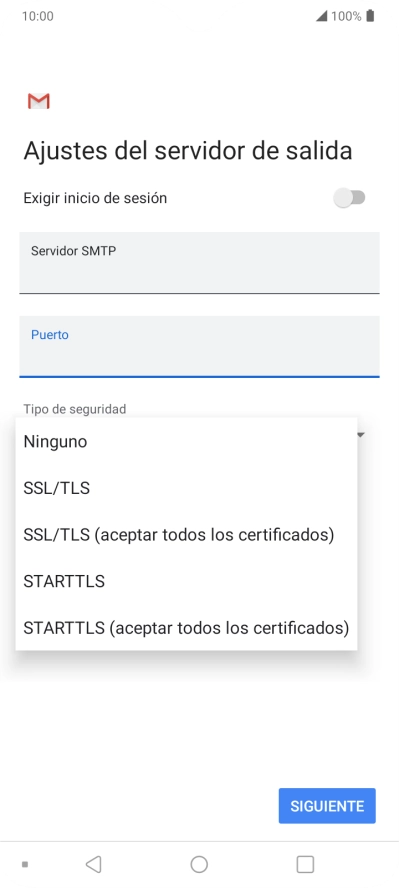Select Ninguno security type
Screen dimensions: 399x888
coord(186,442)
